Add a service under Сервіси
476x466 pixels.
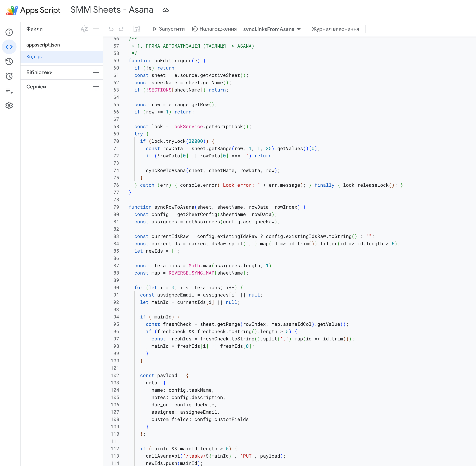96,87
